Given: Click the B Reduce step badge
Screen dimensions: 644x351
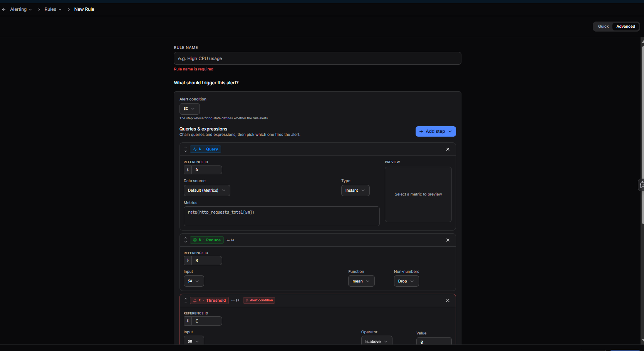Looking at the screenshot, I should (207, 240).
